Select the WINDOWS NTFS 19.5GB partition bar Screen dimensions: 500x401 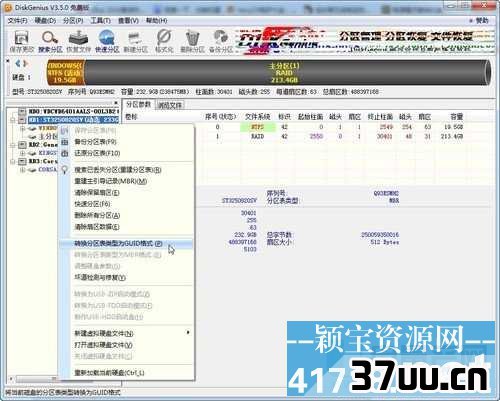(x=66, y=73)
